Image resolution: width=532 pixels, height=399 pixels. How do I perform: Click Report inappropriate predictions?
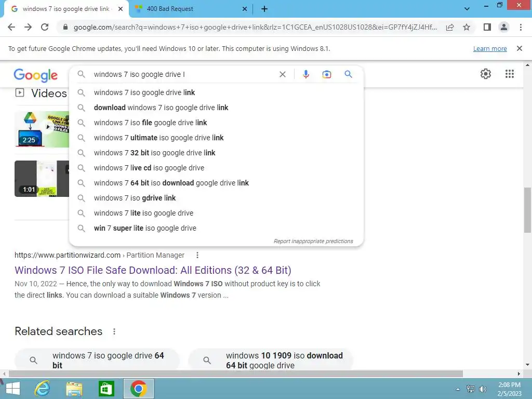point(313,241)
